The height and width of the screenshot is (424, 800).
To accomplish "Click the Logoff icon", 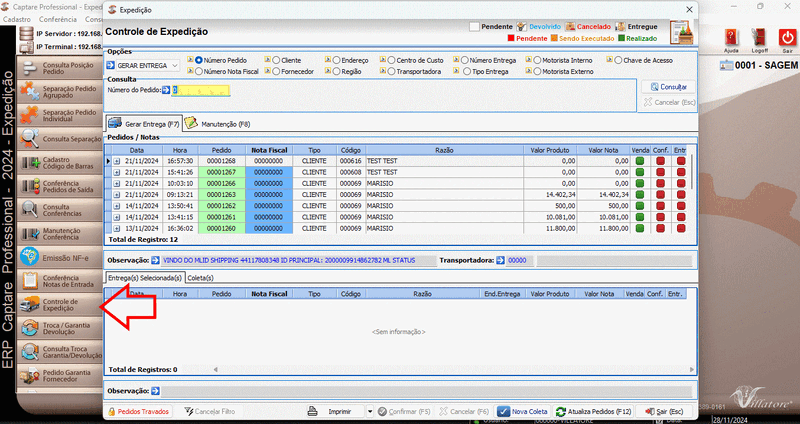I will tap(759, 40).
